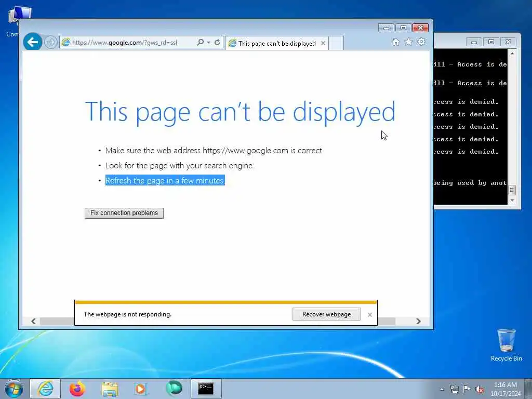Viewport: 532px width, 399px height.
Task: Close the 'This page can't be displayed' tab
Action: pos(323,43)
